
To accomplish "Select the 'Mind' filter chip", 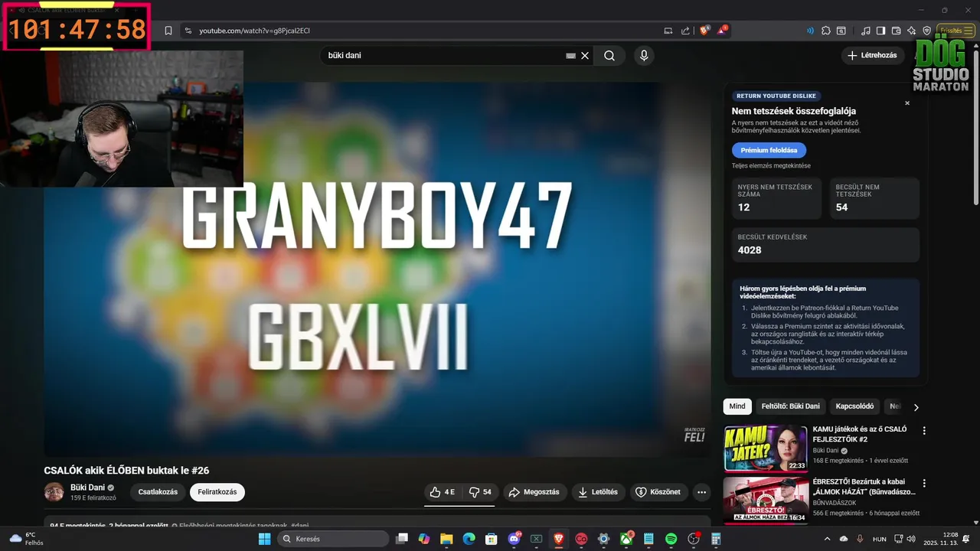I will (737, 406).
